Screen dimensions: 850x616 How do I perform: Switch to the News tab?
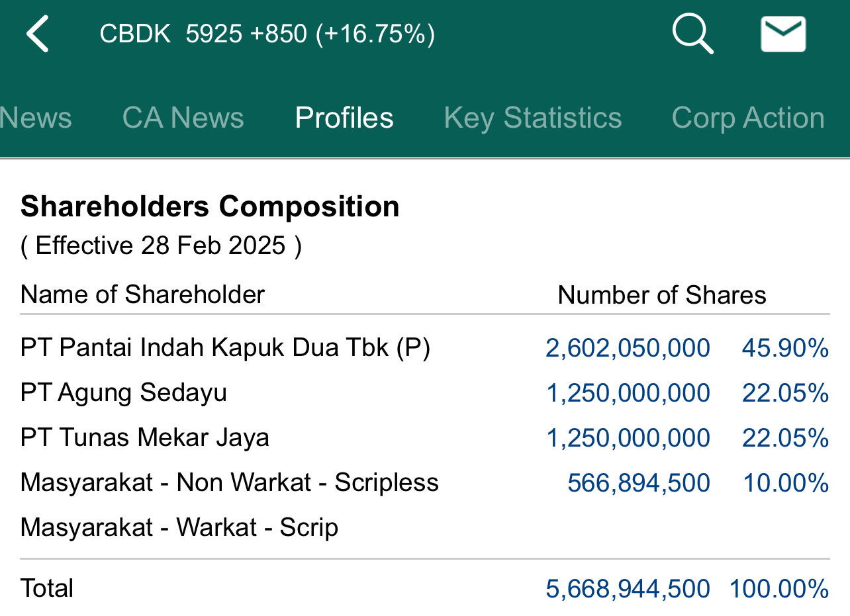tap(36, 117)
